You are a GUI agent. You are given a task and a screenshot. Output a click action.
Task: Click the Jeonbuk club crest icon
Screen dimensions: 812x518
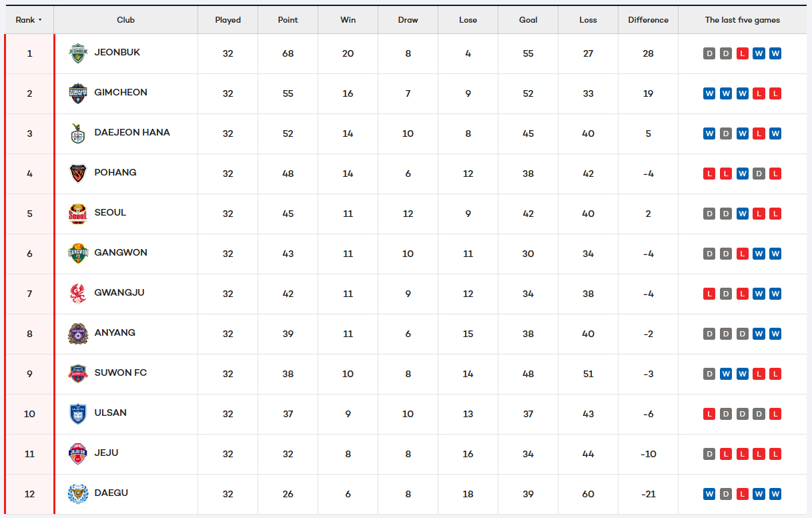tap(78, 53)
